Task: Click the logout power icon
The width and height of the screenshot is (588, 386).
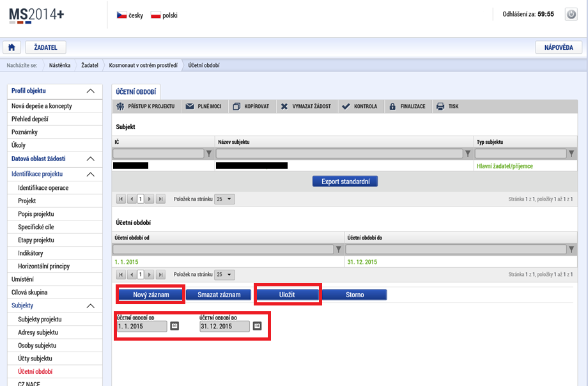Action: [571, 15]
